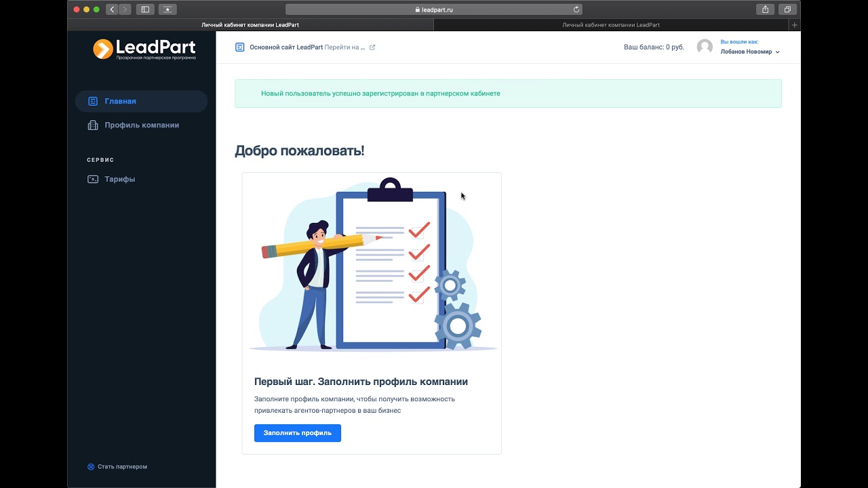Reload the page with the refresh icon

[576, 9]
